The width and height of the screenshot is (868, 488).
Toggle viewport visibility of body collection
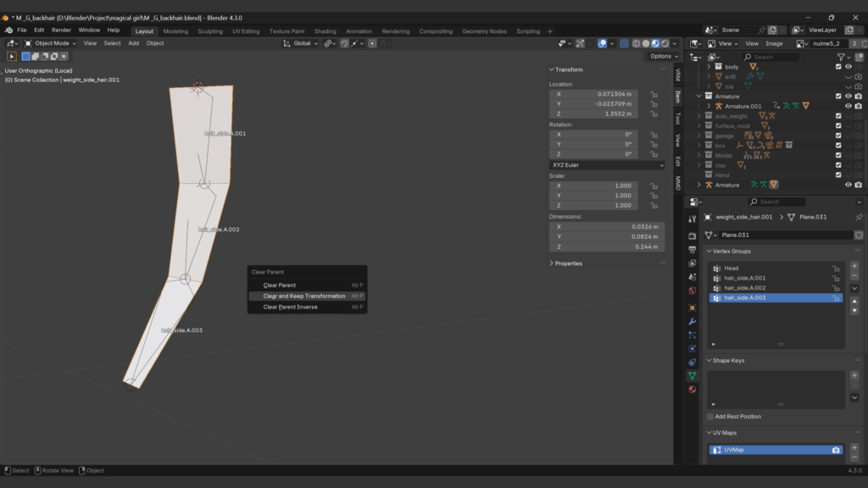tap(848, 66)
